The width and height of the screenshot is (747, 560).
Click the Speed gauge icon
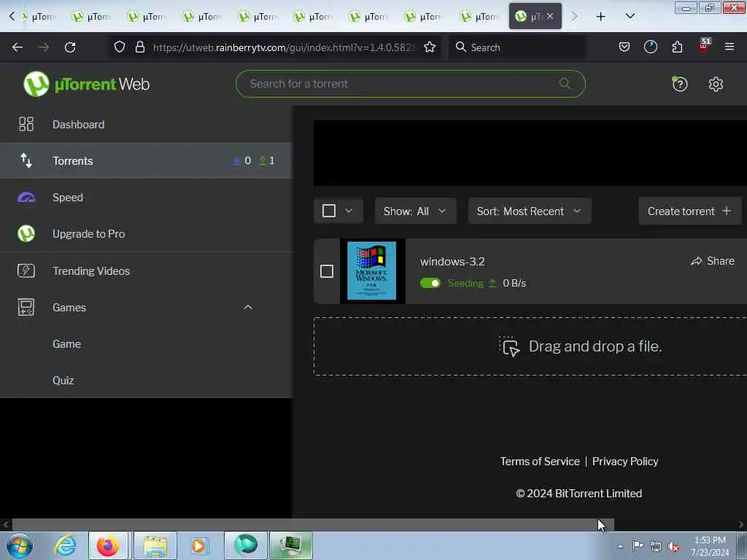point(26,197)
